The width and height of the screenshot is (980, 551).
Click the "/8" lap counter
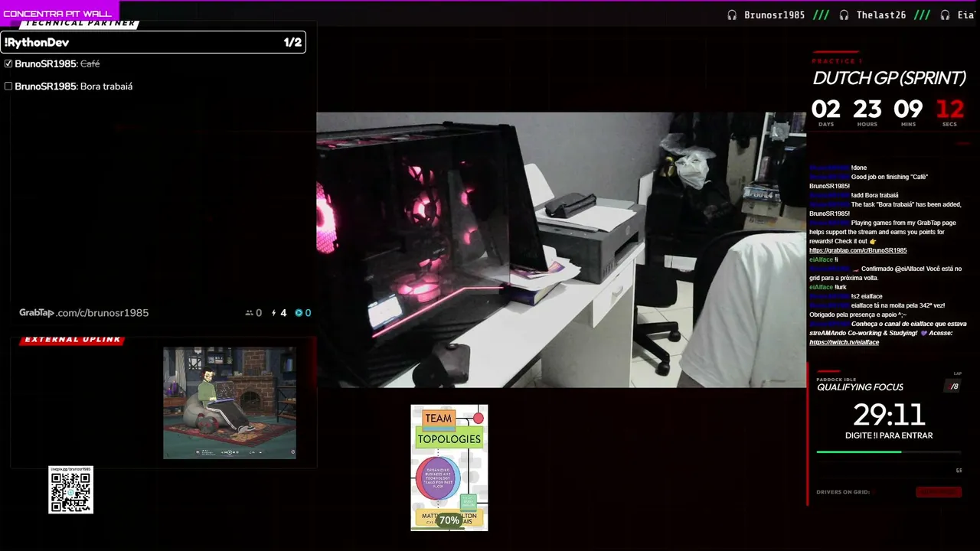tap(954, 386)
